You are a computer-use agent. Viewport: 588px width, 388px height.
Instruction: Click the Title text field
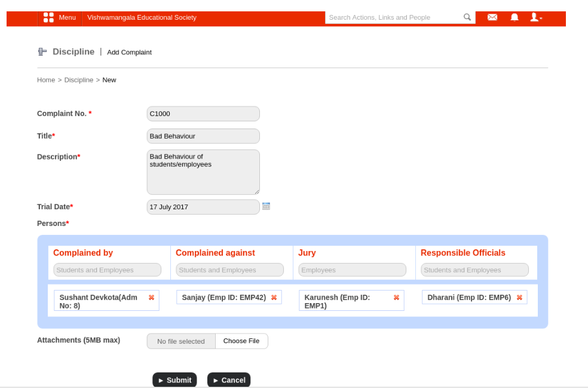click(203, 136)
